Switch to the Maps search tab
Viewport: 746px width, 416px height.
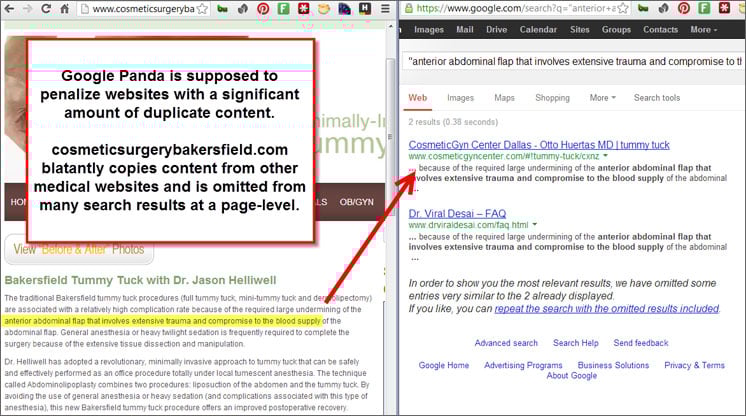pos(504,98)
